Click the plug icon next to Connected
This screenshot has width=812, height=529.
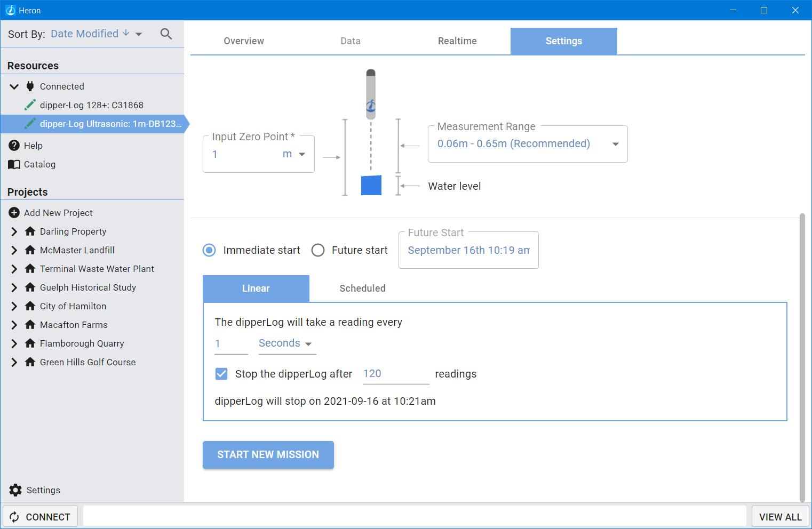pos(30,86)
